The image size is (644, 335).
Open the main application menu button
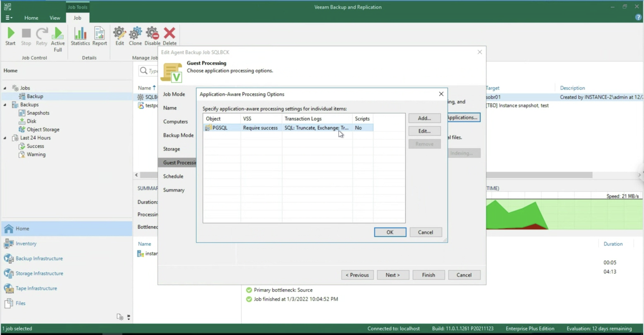point(9,18)
